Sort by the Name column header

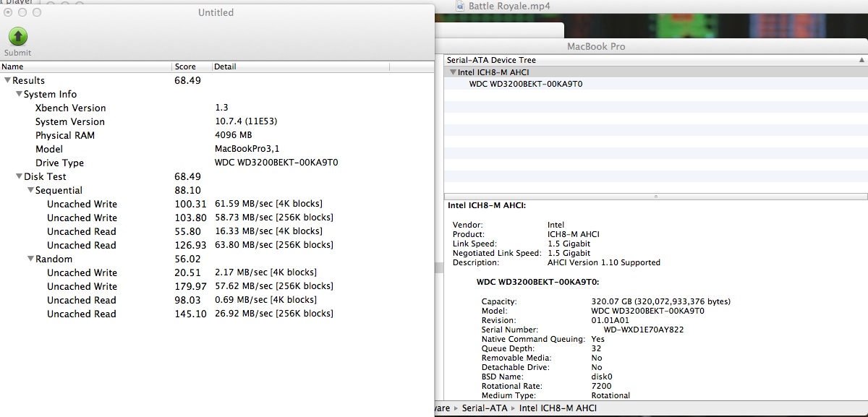(x=86, y=66)
